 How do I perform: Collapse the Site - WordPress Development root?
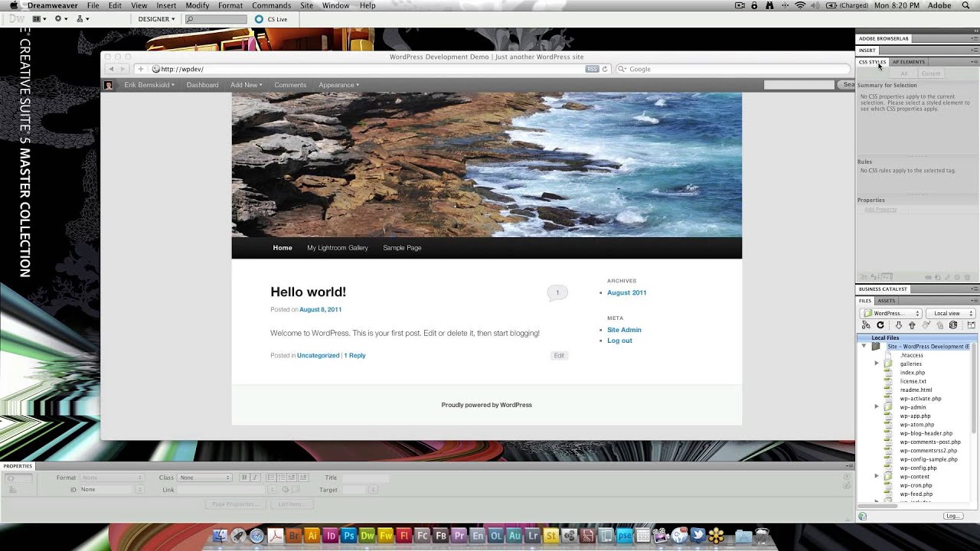coord(864,347)
